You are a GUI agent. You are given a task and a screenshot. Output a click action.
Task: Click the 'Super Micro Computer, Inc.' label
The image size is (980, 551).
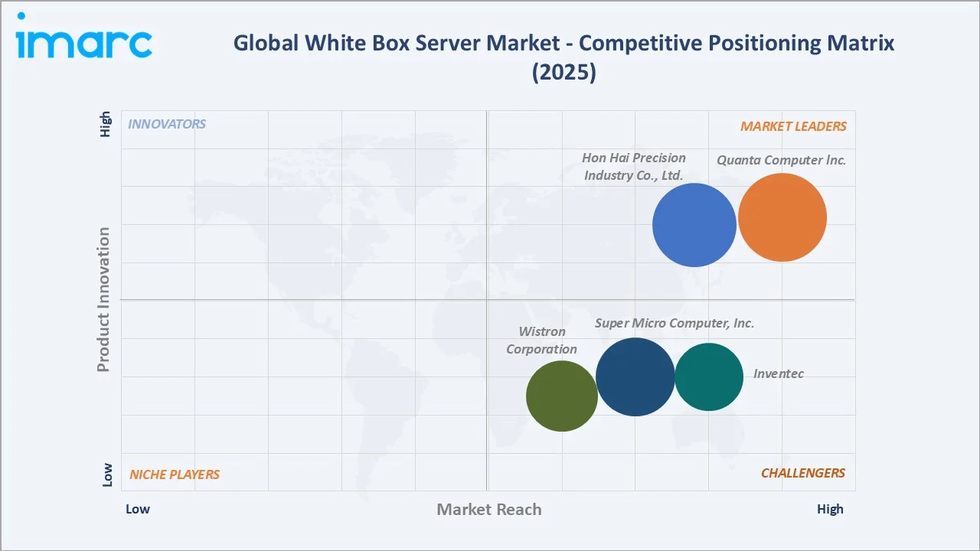675,324
